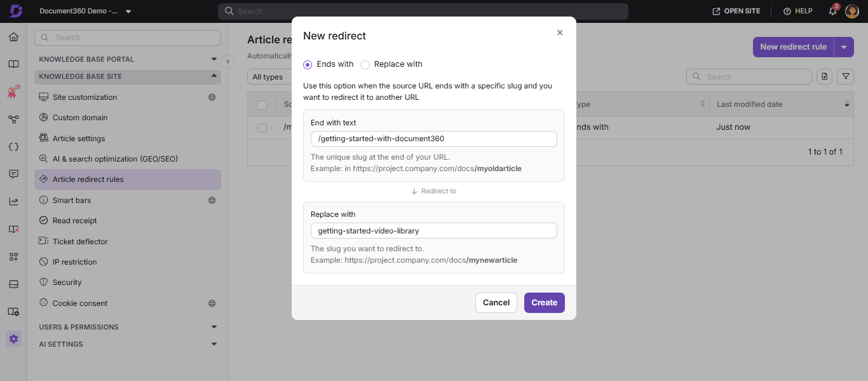Open the All types filter dropdown
The image size is (868, 381).
(x=269, y=77)
